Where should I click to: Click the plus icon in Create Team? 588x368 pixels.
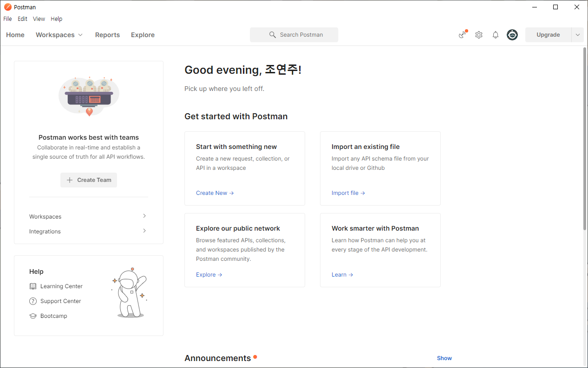click(70, 180)
